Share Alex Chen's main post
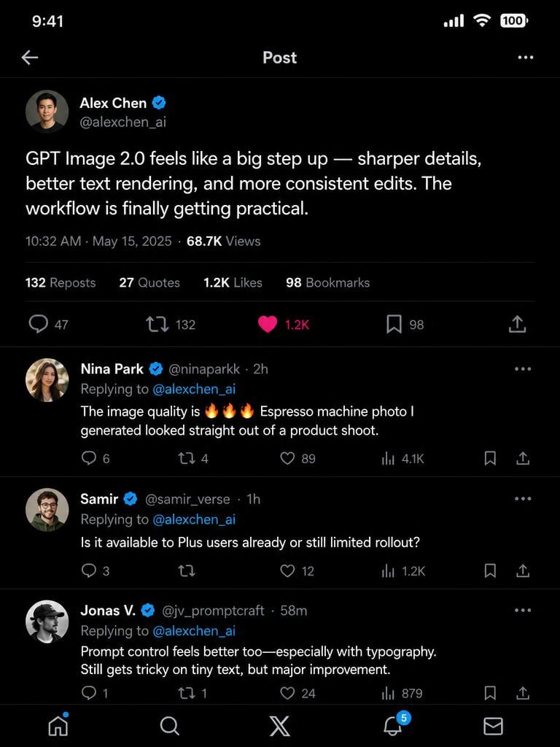The width and height of the screenshot is (560, 747). [x=517, y=324]
